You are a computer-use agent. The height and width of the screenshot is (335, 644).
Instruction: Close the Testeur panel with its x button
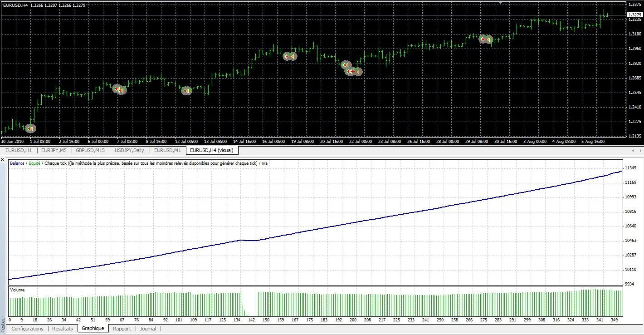[3, 159]
